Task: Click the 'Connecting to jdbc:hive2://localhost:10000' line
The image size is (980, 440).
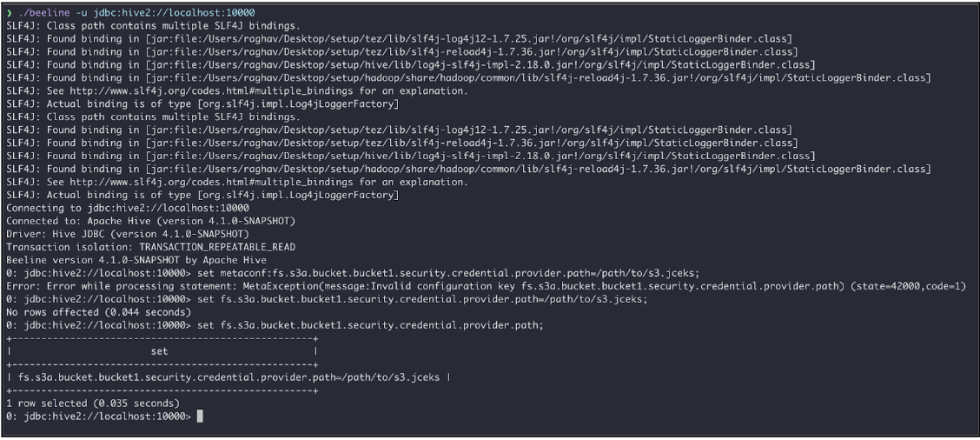Action: point(128,208)
